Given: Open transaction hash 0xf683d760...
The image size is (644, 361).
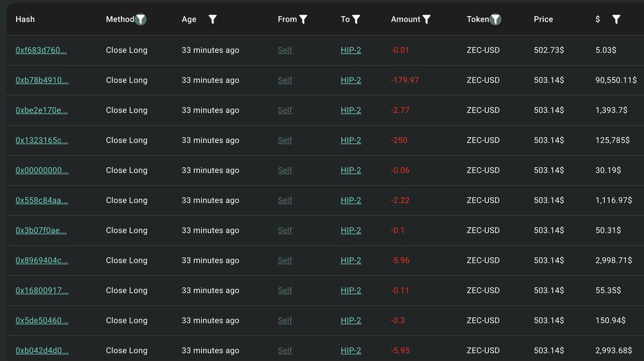Looking at the screenshot, I should point(41,50).
